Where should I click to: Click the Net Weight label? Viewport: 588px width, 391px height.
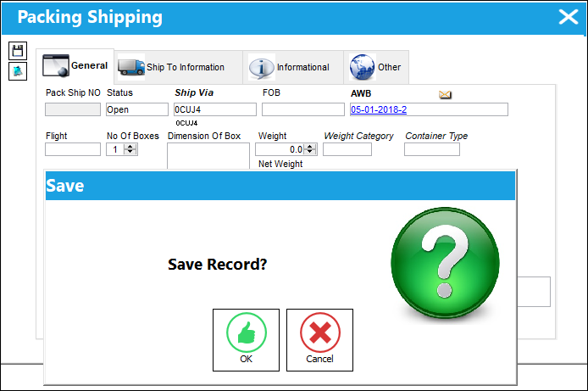coord(280,164)
